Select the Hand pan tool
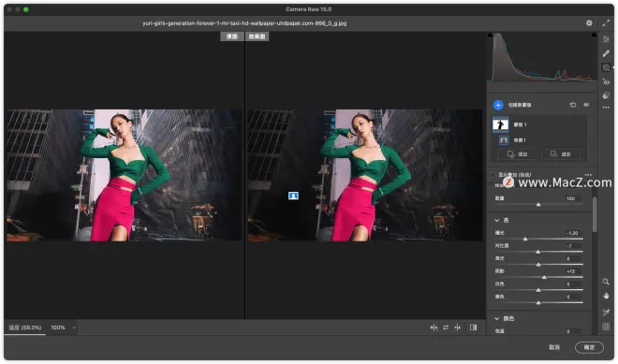618x364 pixels. pyautogui.click(x=606, y=296)
